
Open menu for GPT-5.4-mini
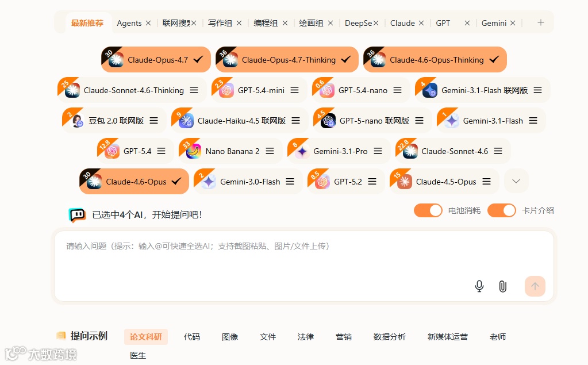(295, 90)
